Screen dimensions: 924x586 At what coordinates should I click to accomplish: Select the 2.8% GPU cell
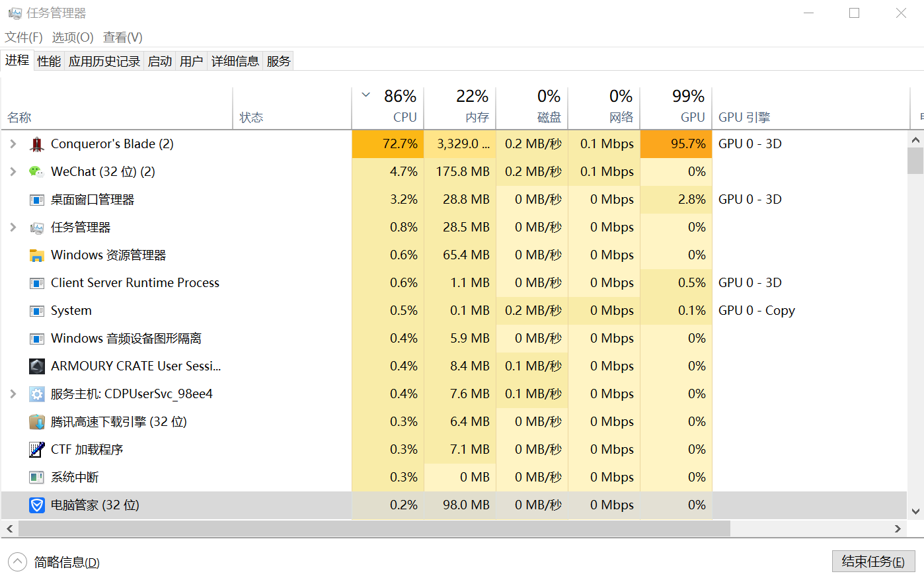tap(675, 200)
